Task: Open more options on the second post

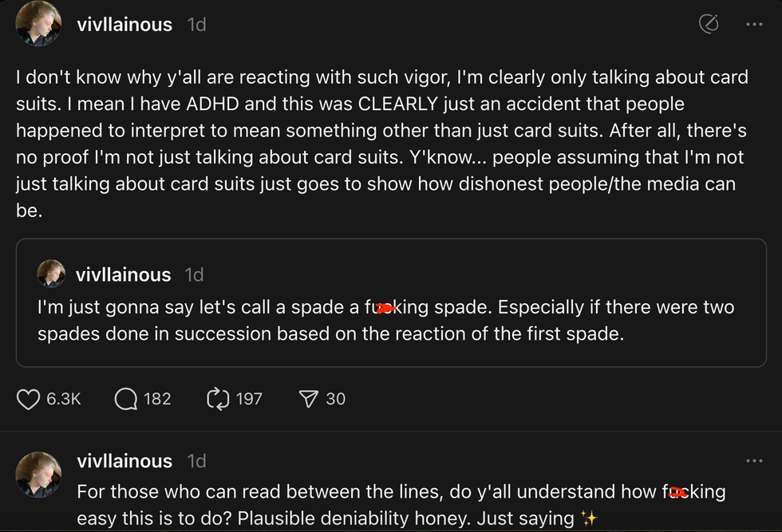Action: point(754,461)
